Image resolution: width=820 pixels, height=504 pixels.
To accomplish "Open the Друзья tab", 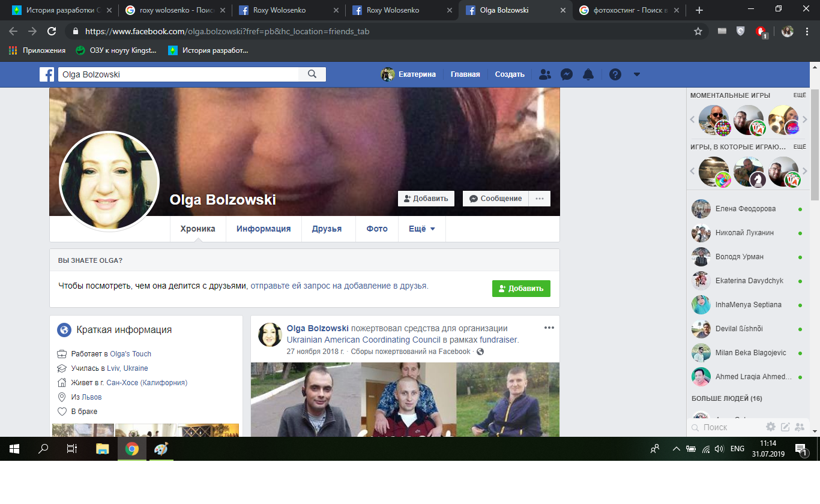I will [x=327, y=229].
